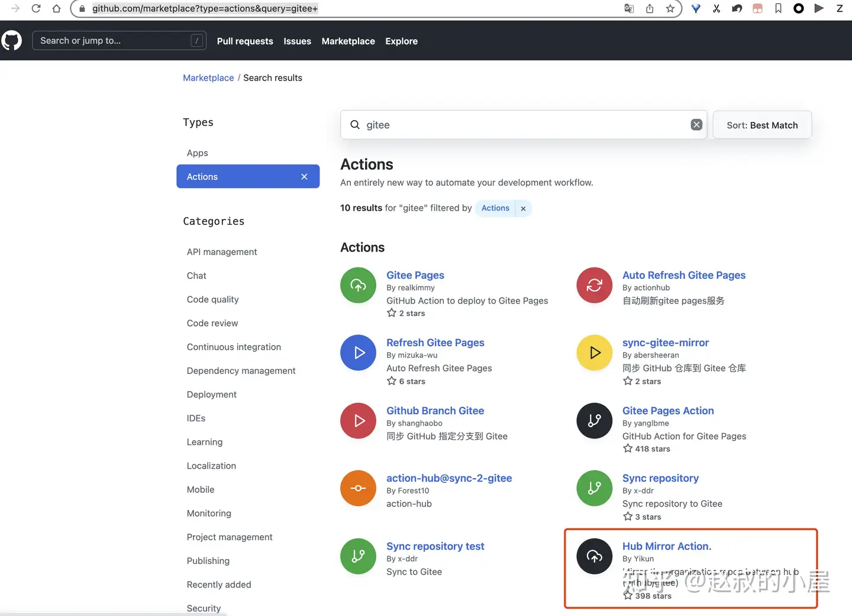Click the Marketplace breadcrumb link
852x616 pixels.
click(x=208, y=78)
